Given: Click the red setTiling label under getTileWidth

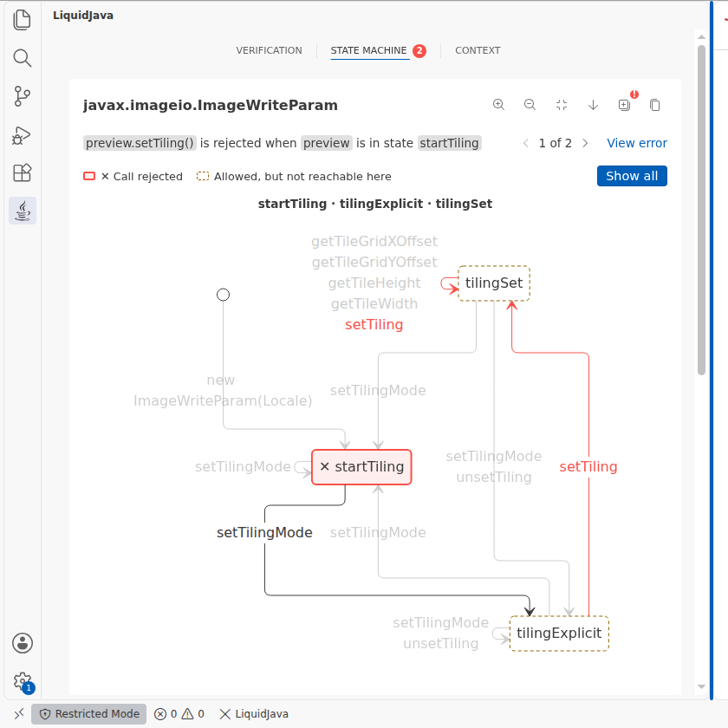Looking at the screenshot, I should [x=374, y=324].
